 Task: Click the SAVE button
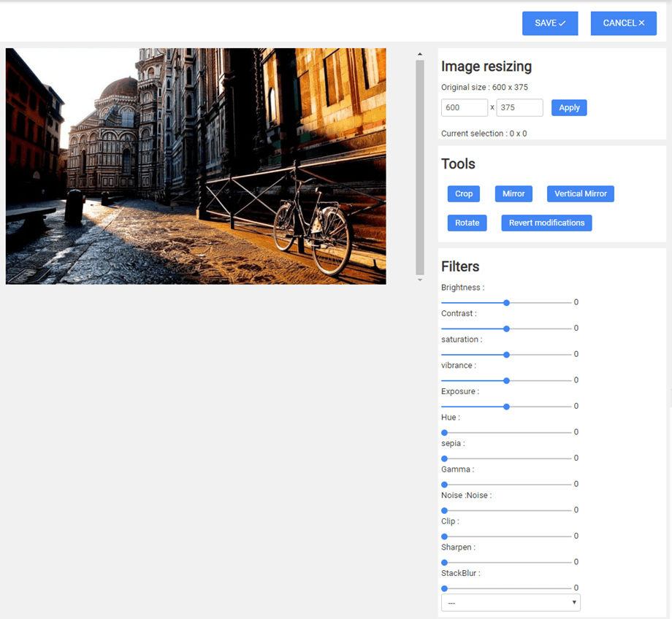[549, 23]
